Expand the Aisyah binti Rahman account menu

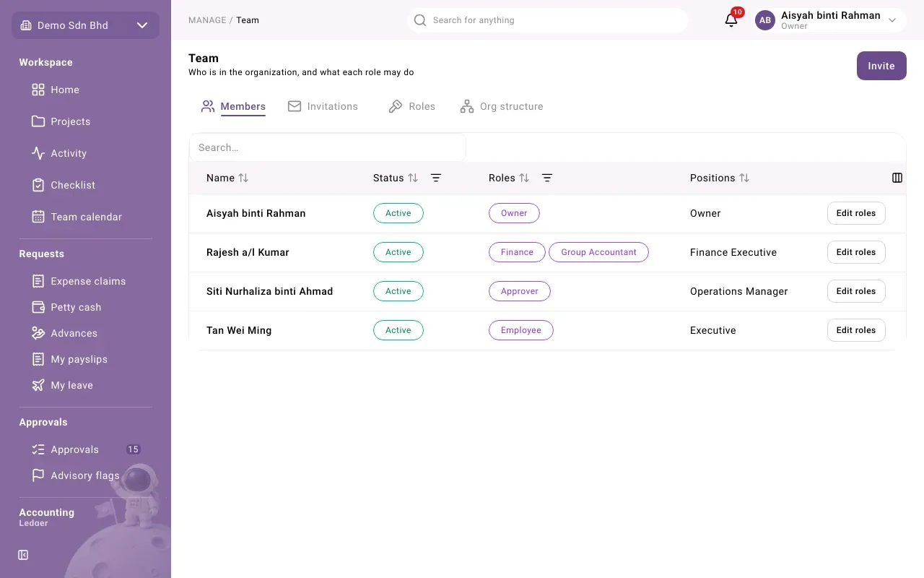[830, 20]
